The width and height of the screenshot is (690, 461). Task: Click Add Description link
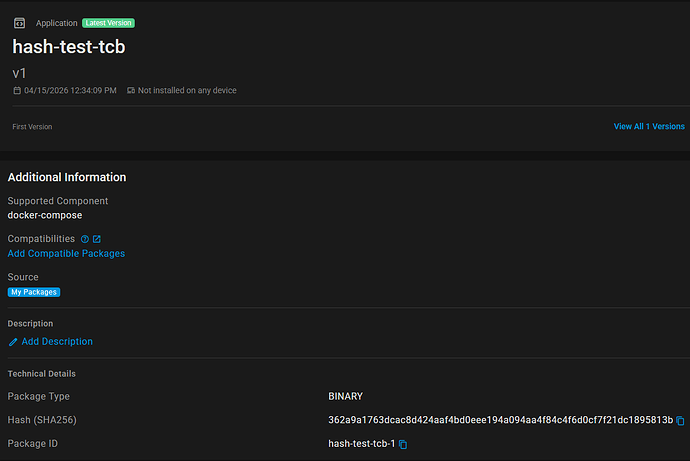[x=57, y=341]
